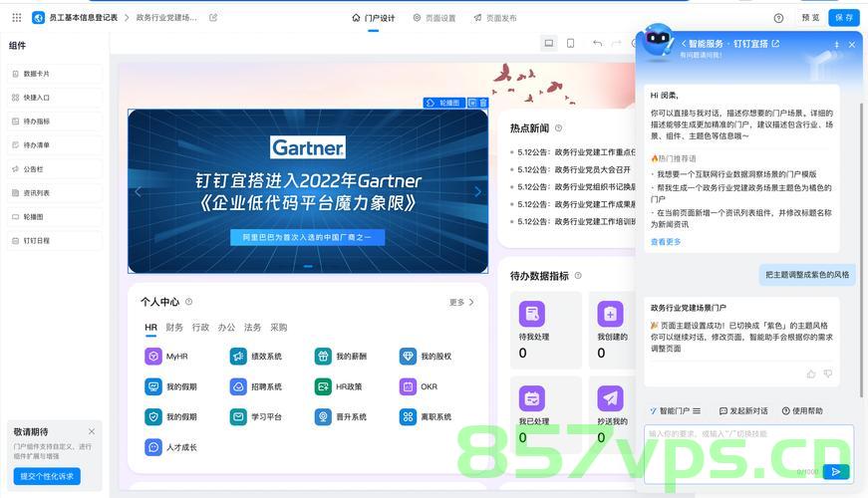Dislike the assistant reply with thumbs down
This screenshot has width=868, height=498.
pyautogui.click(x=827, y=374)
